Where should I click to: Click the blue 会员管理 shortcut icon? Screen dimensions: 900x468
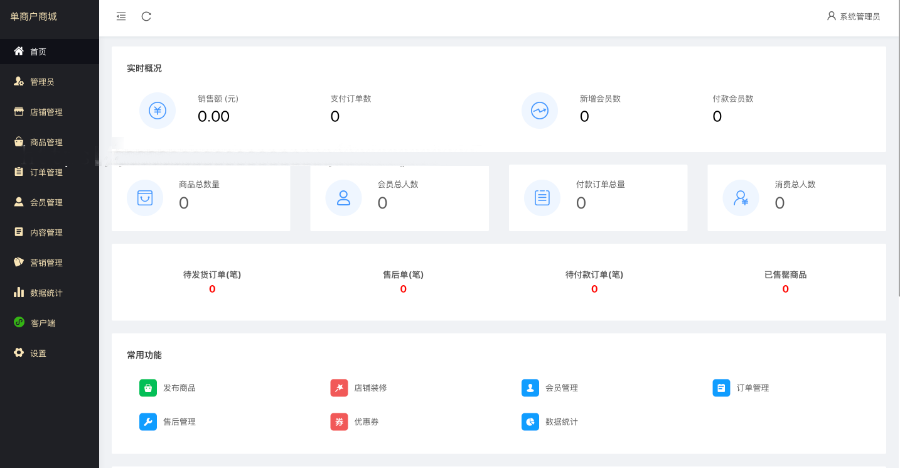530,388
